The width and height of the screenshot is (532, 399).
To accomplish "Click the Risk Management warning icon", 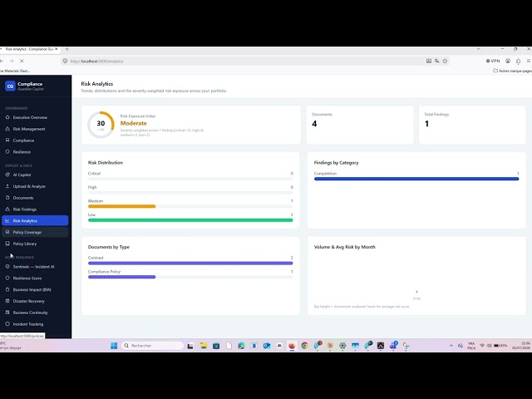I will 7,129.
